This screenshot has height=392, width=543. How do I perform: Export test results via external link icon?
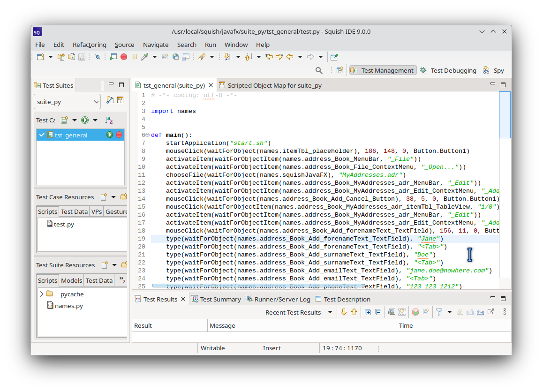tap(491, 312)
